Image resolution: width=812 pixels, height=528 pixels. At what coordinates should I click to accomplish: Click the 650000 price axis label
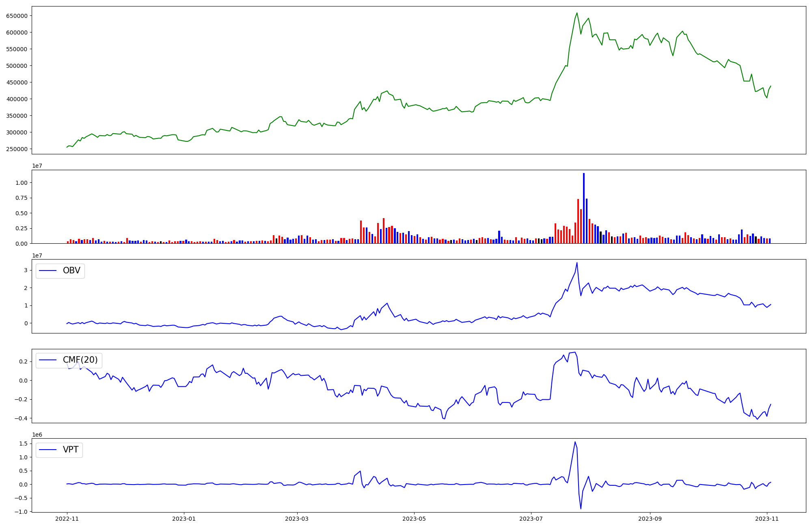click(17, 16)
